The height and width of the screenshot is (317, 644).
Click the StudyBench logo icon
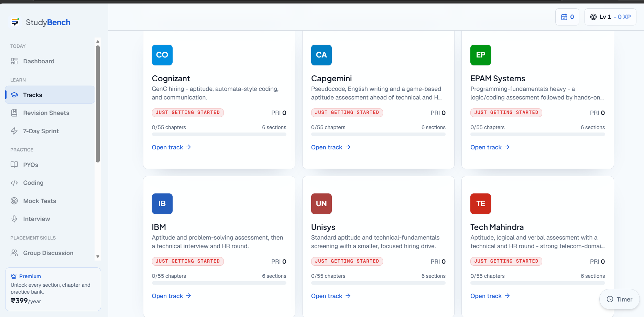(x=15, y=22)
